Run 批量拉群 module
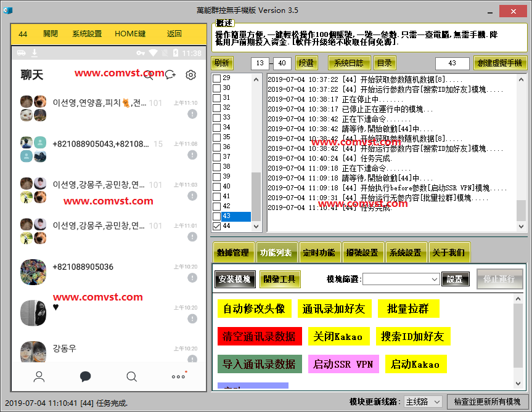The width and height of the screenshot is (532, 412). pyautogui.click(x=409, y=309)
